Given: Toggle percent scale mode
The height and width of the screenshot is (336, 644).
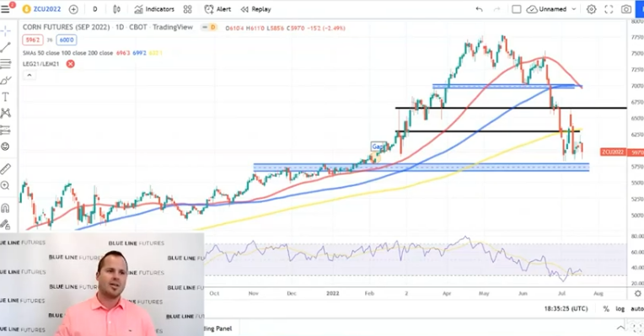Looking at the screenshot, I should pyautogui.click(x=606, y=309).
